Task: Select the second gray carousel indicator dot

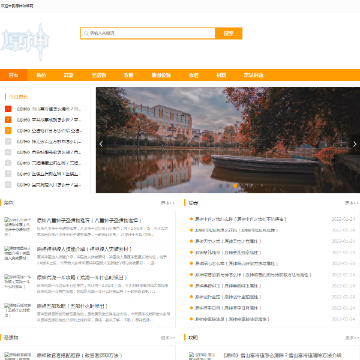Action: (228, 186)
